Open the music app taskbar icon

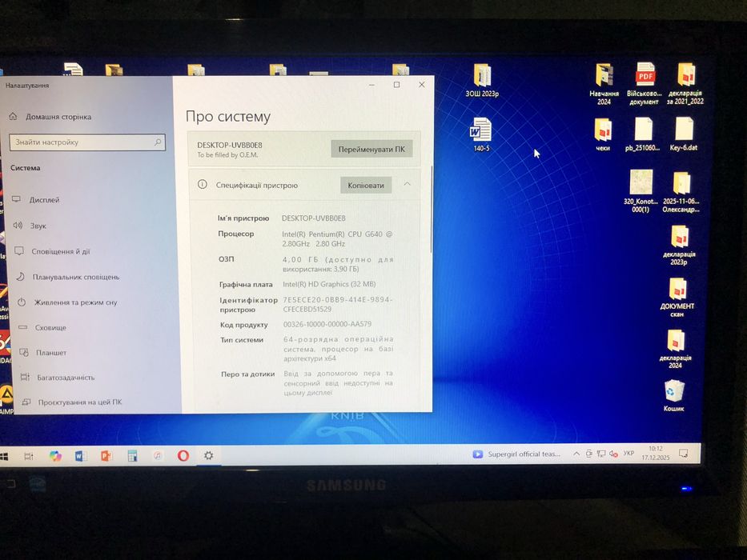point(158,456)
